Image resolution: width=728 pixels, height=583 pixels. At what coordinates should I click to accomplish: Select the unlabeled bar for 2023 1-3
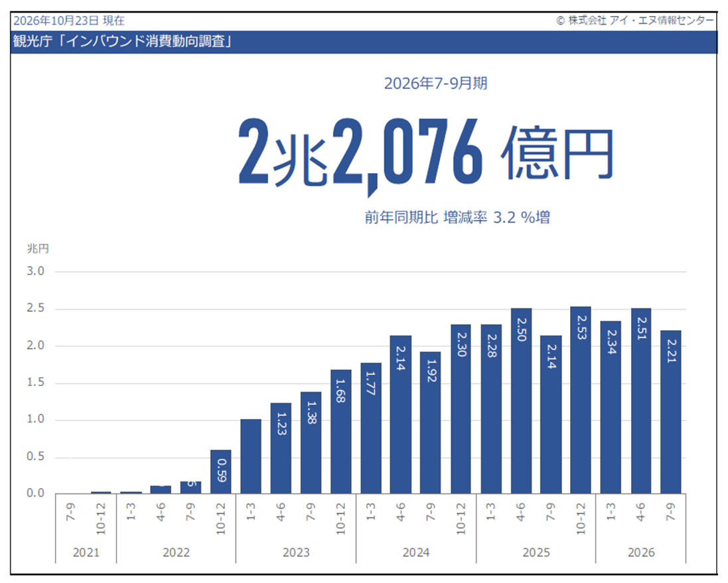pos(251,456)
